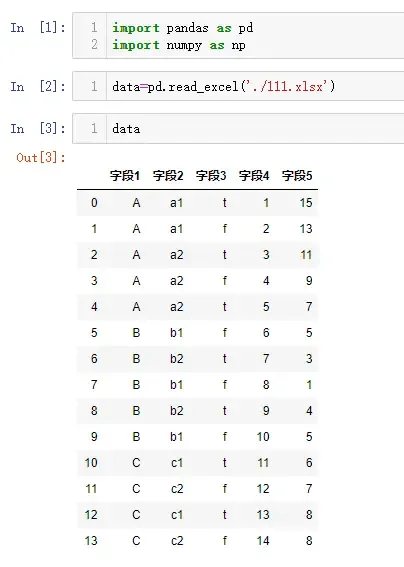Click row index 3 in the dataframe

click(x=94, y=281)
